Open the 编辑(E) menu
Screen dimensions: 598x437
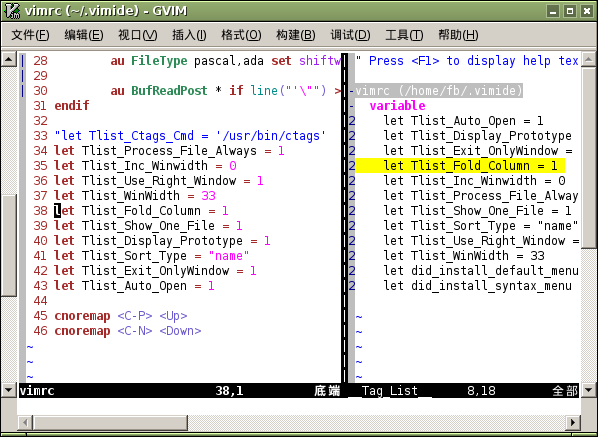(x=84, y=35)
